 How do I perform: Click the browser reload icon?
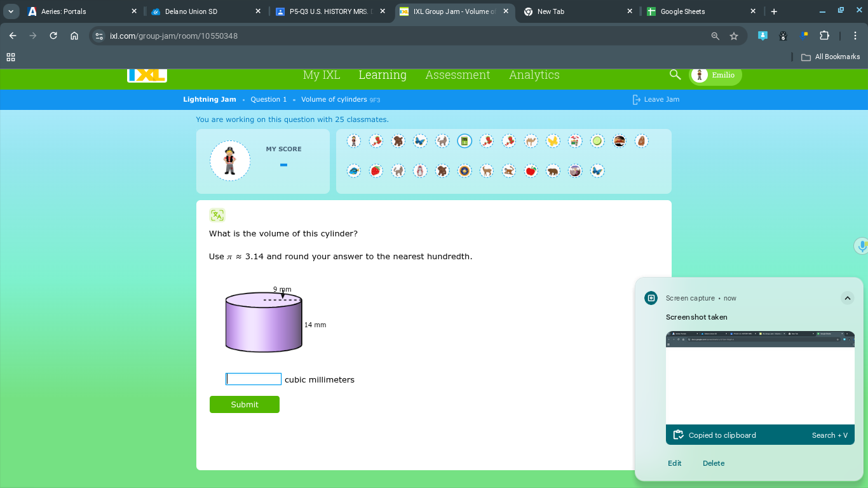click(53, 36)
